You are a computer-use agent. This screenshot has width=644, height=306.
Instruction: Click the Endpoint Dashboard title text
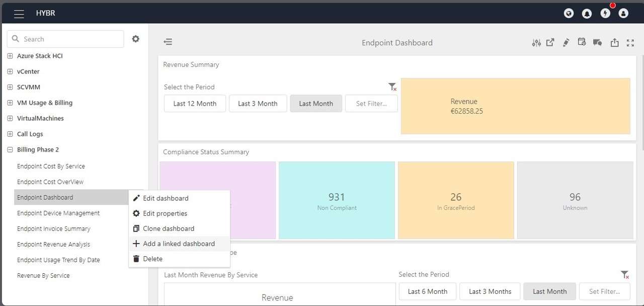[397, 43]
